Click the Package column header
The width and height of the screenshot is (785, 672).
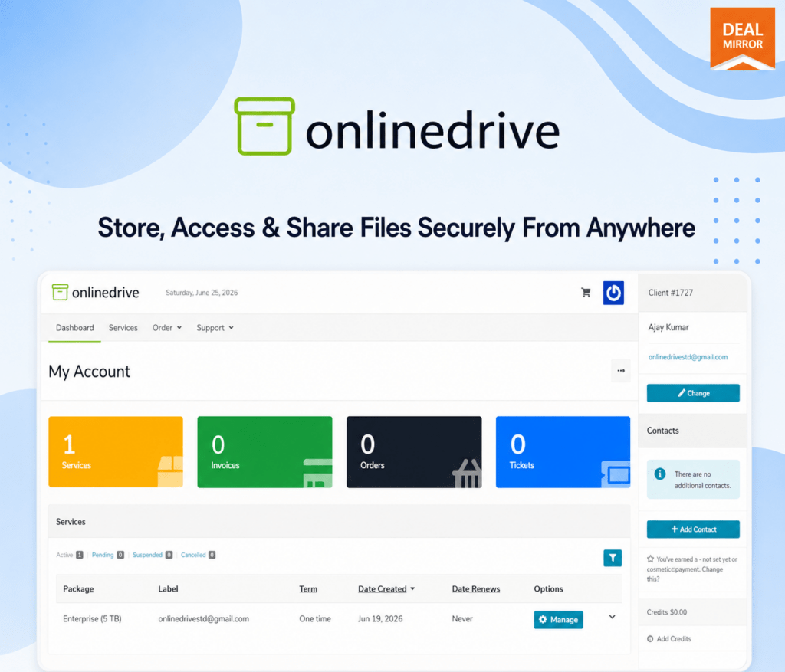78,589
